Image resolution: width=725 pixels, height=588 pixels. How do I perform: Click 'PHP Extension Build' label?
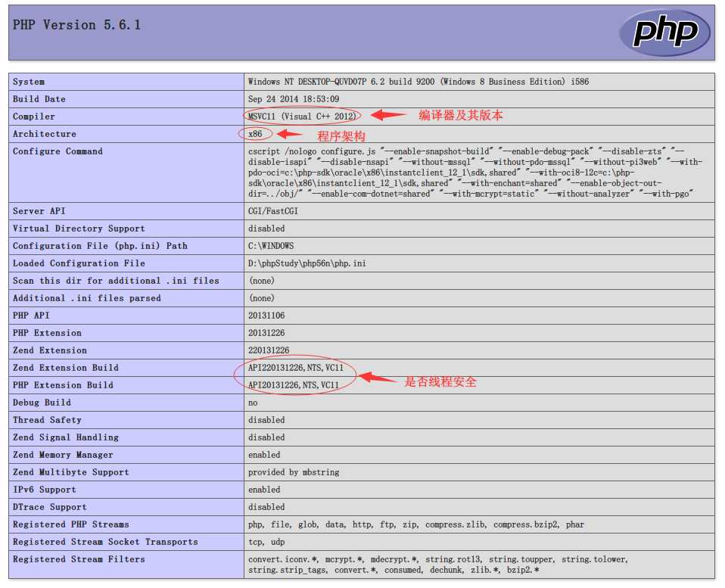pos(63,385)
